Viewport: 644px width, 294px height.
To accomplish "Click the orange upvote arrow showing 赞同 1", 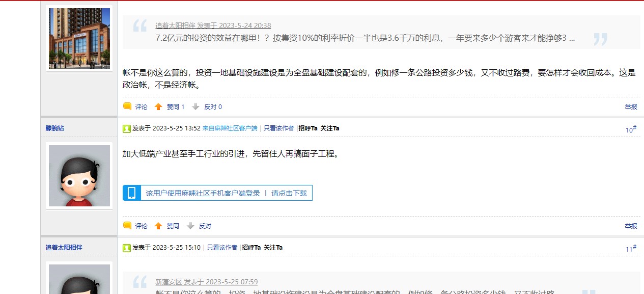I will click(158, 107).
